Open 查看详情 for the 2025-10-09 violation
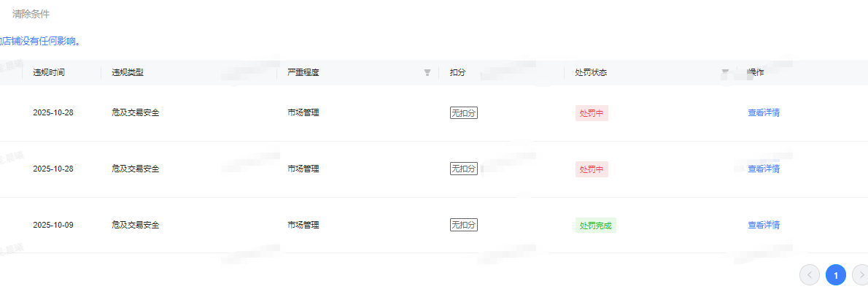Screen dimensions: 868x308 pos(764,226)
